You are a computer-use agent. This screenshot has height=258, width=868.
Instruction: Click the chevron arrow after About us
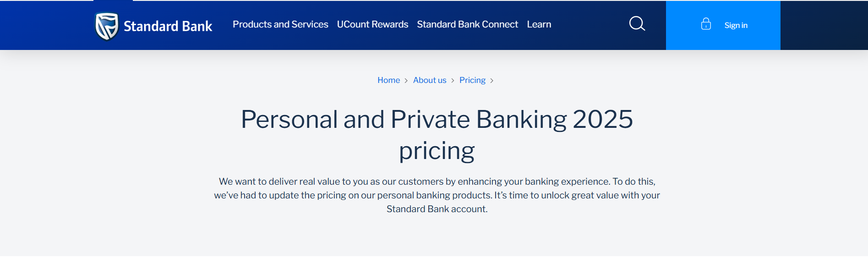pos(453,81)
